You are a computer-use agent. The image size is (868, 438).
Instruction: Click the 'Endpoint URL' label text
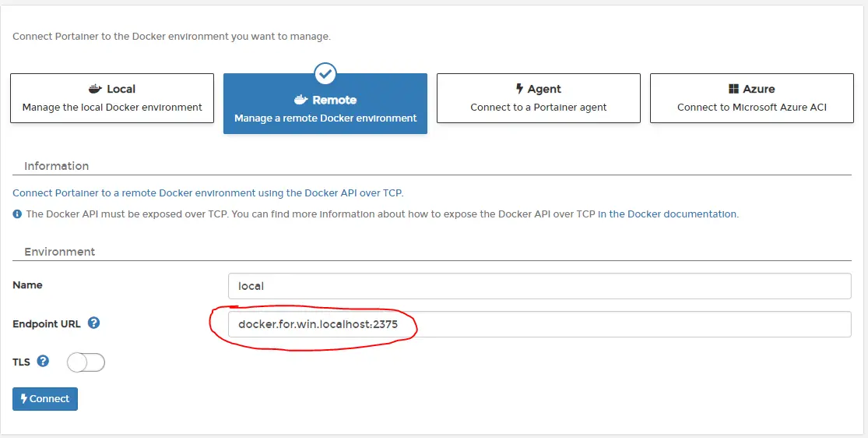47,323
